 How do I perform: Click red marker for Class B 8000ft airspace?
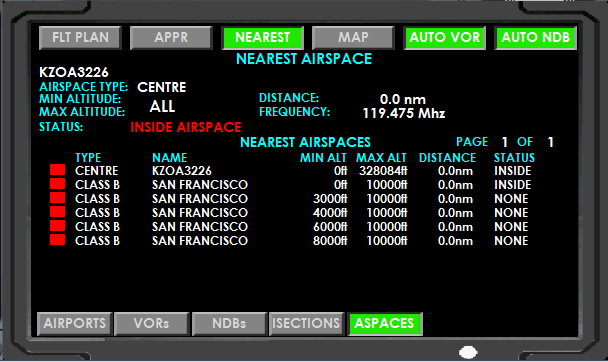(57, 240)
